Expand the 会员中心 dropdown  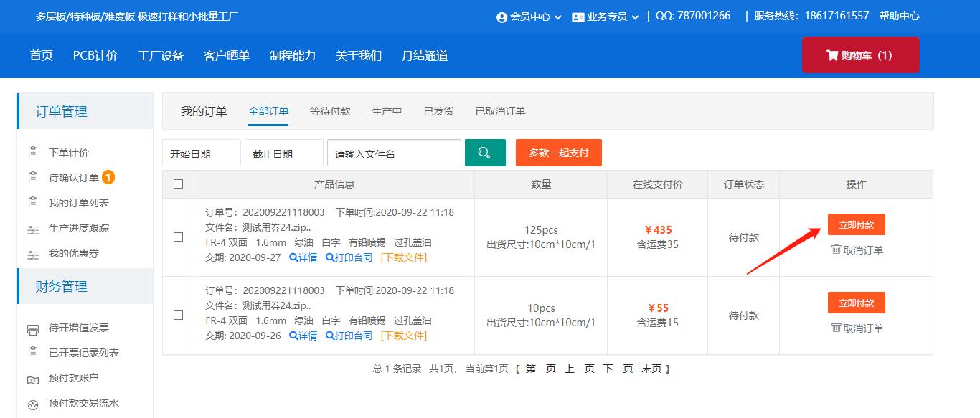click(529, 16)
